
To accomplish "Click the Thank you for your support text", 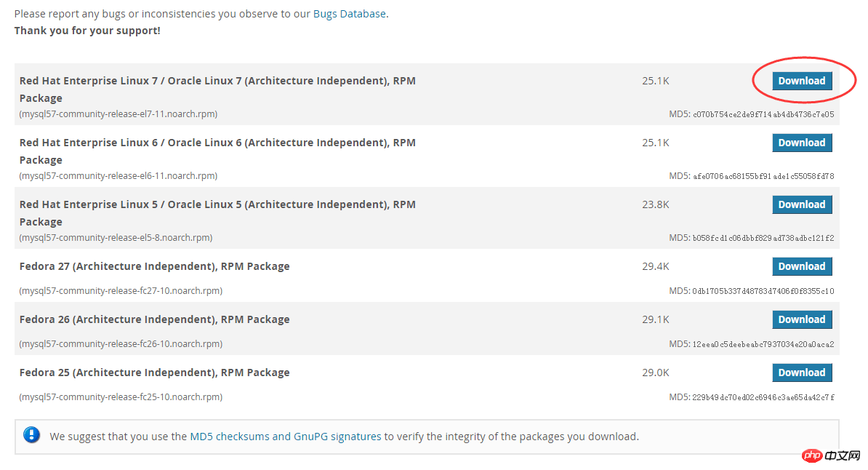I will coord(87,31).
